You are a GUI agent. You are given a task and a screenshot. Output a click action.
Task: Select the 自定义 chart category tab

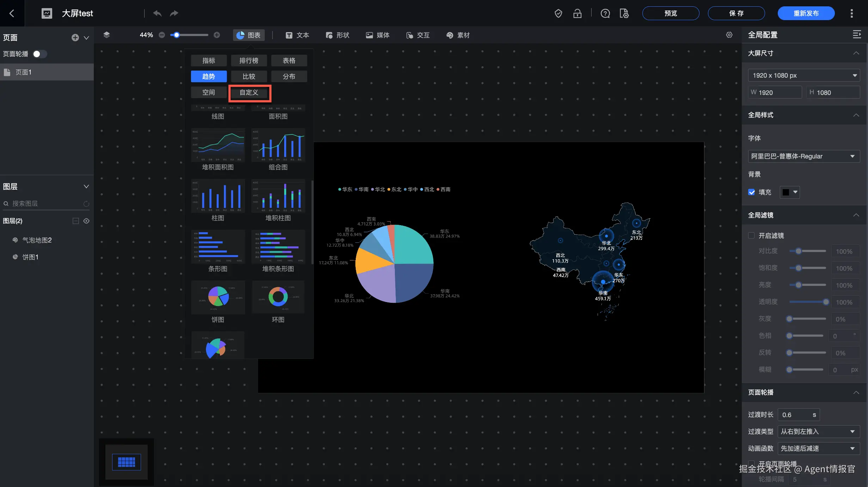pos(249,92)
